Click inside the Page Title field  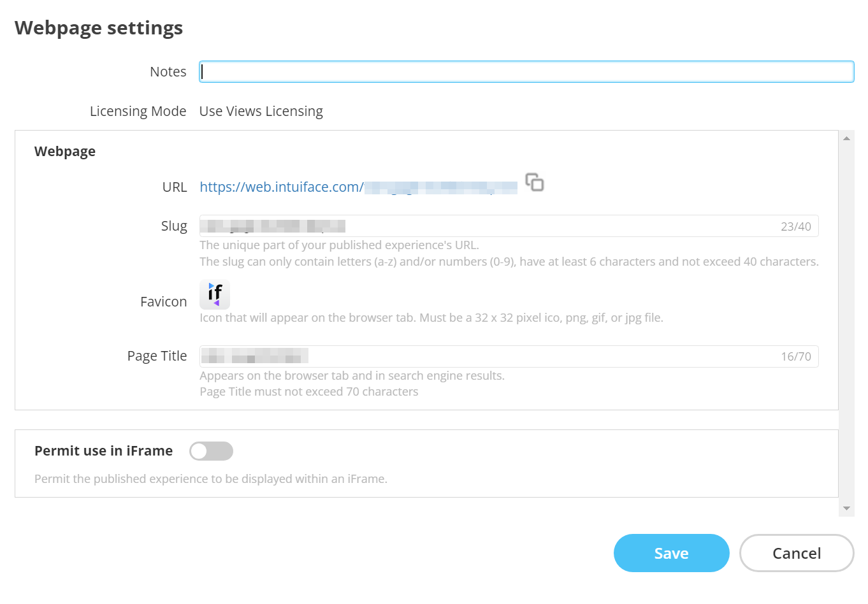tap(446, 356)
